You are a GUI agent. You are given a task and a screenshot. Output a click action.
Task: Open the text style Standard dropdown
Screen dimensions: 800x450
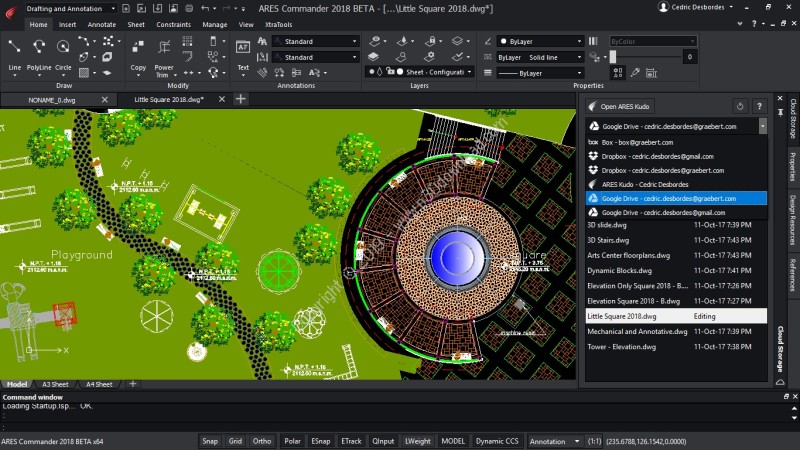click(x=316, y=41)
